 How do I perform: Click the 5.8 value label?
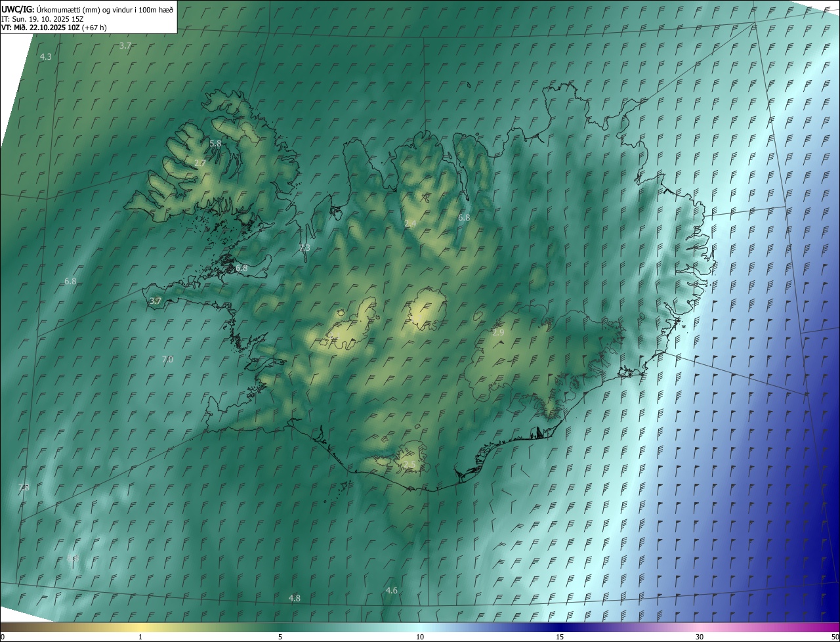pos(215,143)
